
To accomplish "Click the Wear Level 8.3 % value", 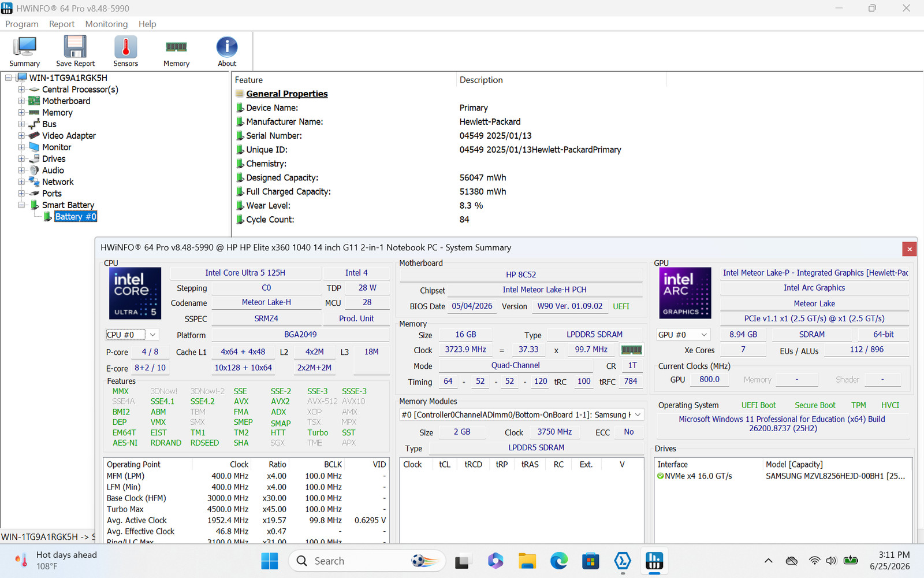I will click(x=471, y=206).
